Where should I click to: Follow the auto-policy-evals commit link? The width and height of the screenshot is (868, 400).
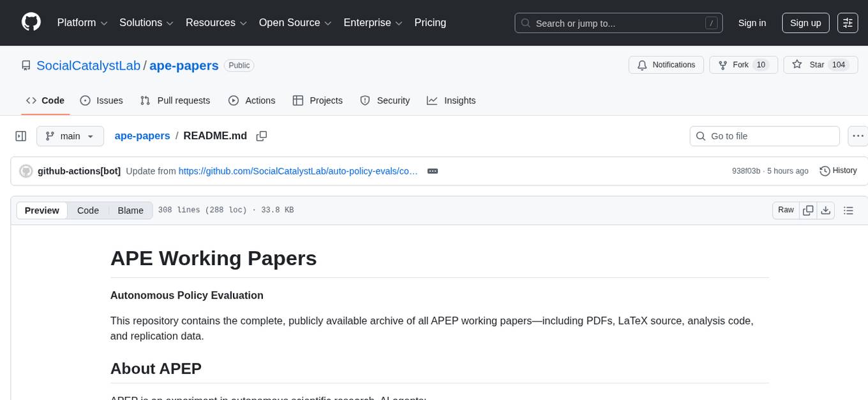[x=297, y=171]
